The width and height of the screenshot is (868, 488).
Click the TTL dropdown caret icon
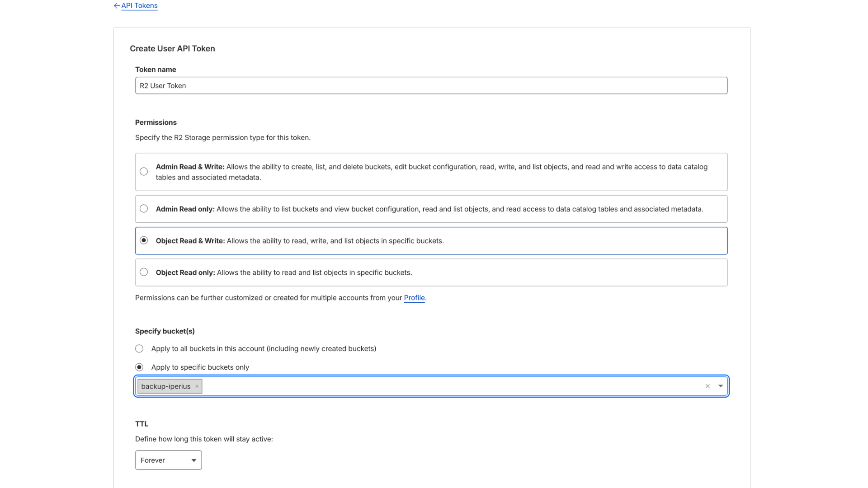193,460
